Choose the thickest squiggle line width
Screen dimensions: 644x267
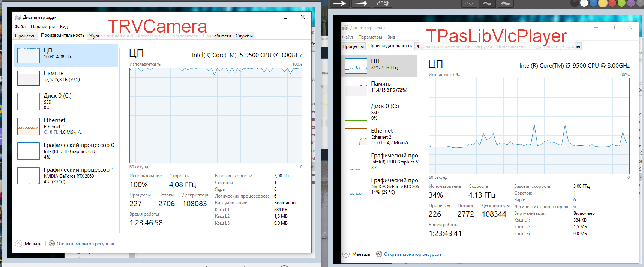pos(505,3)
